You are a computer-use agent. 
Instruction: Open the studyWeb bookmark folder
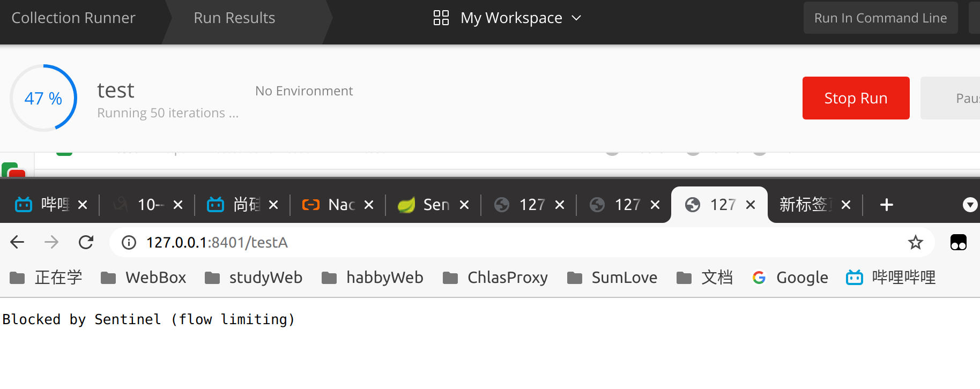(254, 278)
